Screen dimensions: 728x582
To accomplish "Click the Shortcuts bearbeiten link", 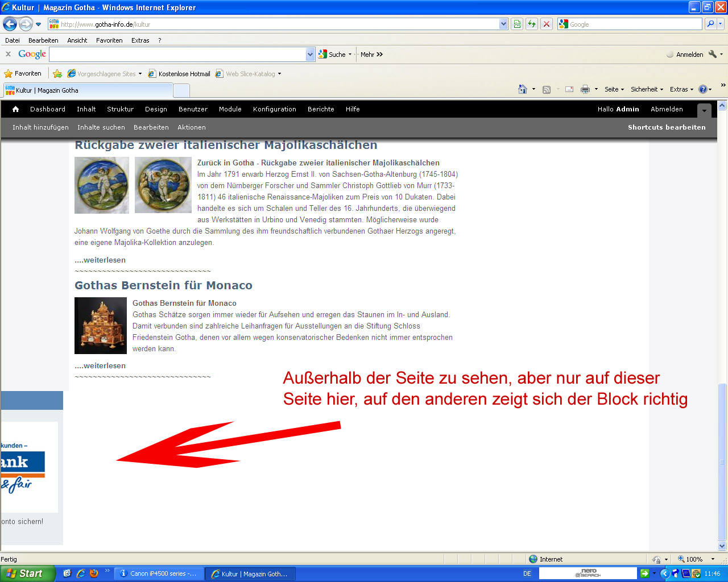I will 667,127.
